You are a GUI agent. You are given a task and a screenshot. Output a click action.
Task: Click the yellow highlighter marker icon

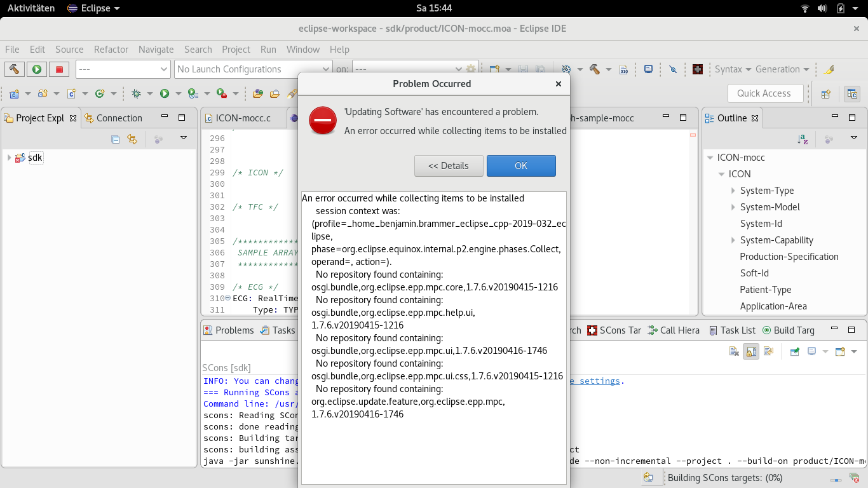point(829,69)
